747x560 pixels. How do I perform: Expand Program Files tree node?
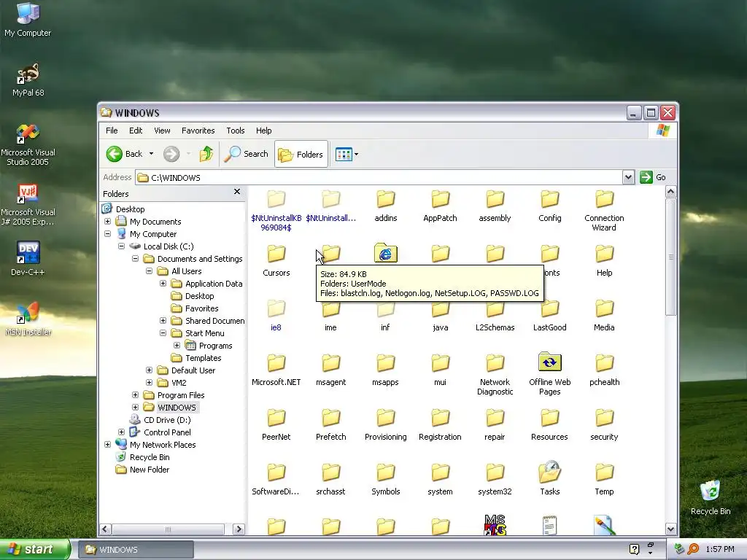[135, 394]
